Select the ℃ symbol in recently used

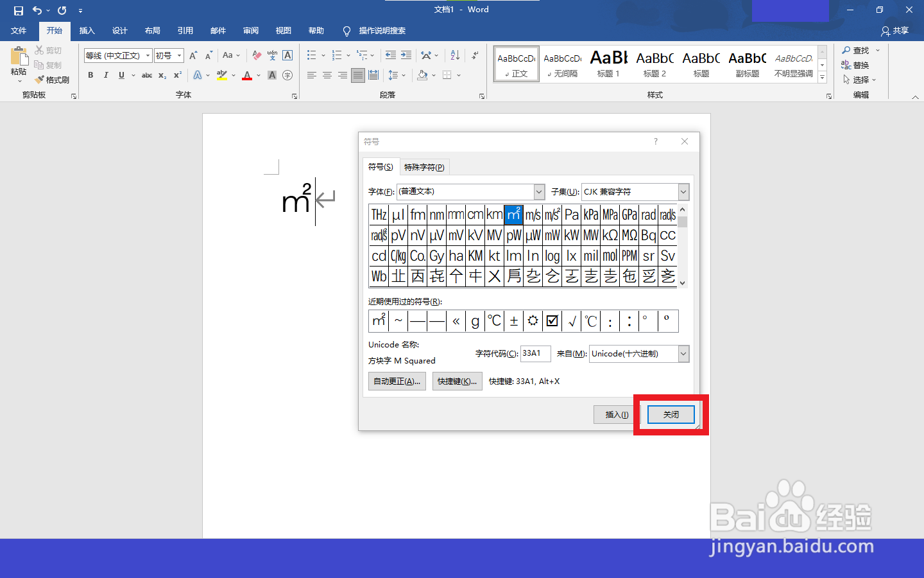tap(494, 320)
